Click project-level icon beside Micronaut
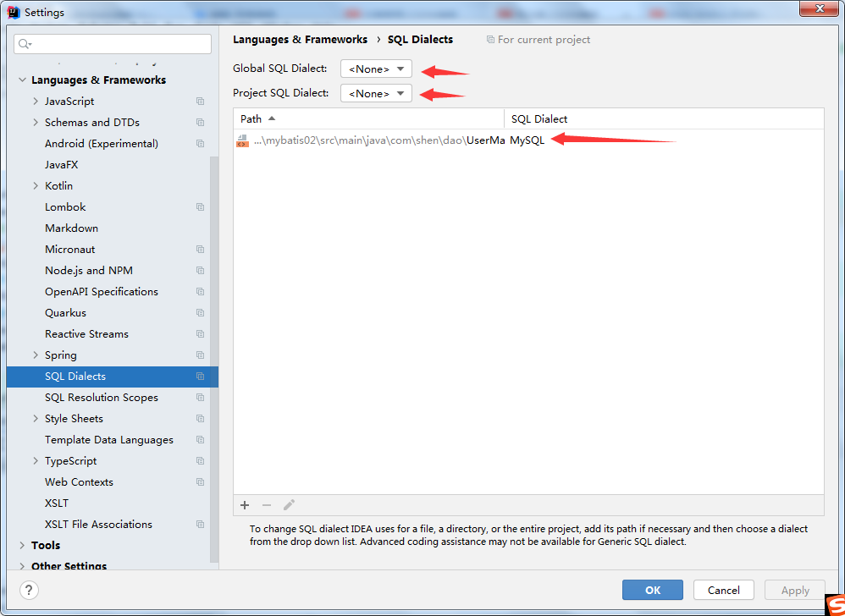This screenshot has width=845, height=616. coord(201,250)
